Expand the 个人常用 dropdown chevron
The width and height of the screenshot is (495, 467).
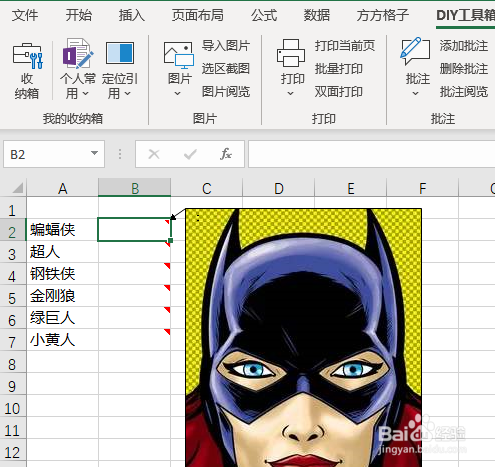85,94
